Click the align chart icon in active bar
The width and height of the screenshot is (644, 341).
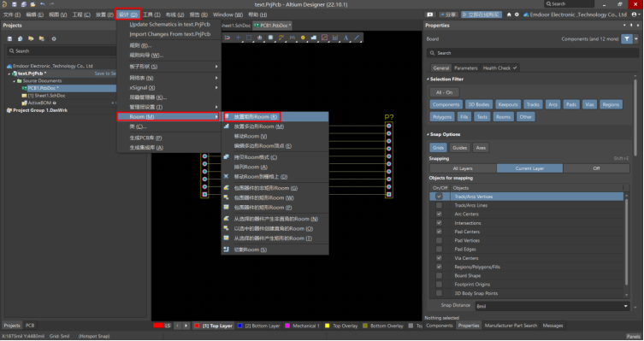260,38
